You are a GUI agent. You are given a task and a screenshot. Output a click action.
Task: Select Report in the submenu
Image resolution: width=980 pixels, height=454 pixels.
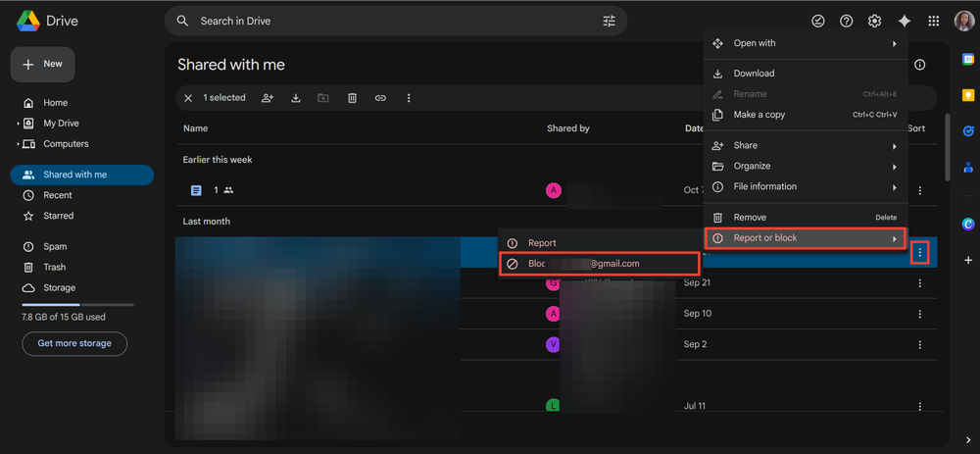coord(542,243)
